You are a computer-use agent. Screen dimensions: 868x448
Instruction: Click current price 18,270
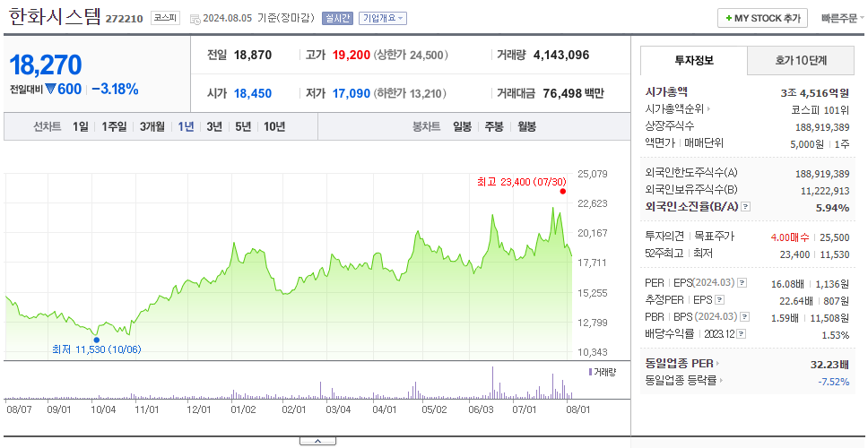click(x=46, y=65)
